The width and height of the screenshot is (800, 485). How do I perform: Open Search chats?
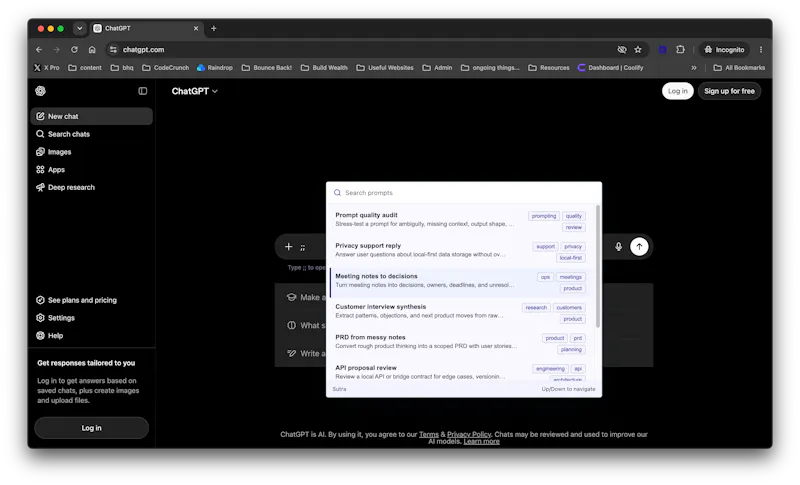click(x=91, y=134)
